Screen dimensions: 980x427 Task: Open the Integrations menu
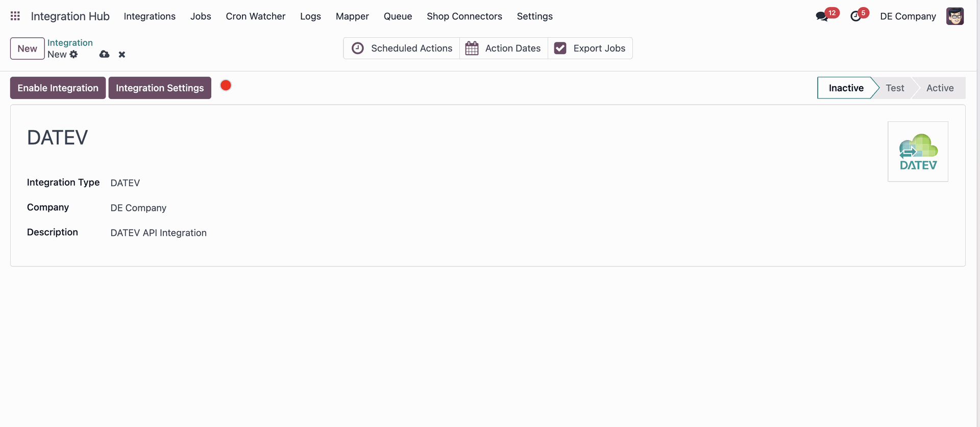pyautogui.click(x=150, y=16)
